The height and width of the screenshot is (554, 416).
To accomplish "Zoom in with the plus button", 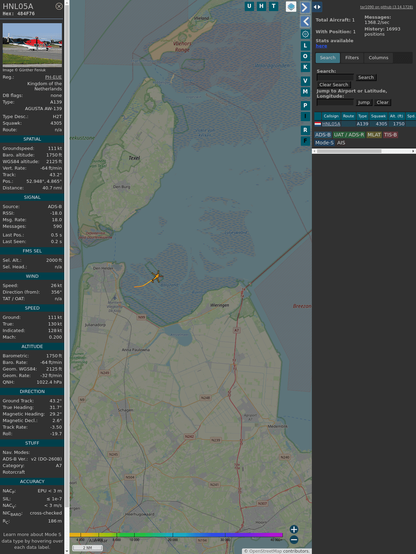I will click(294, 529).
